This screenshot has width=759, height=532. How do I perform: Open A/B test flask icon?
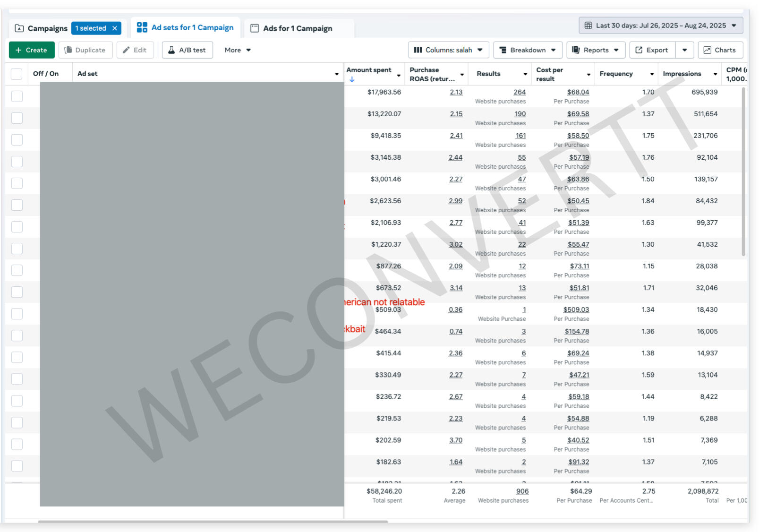coord(171,50)
